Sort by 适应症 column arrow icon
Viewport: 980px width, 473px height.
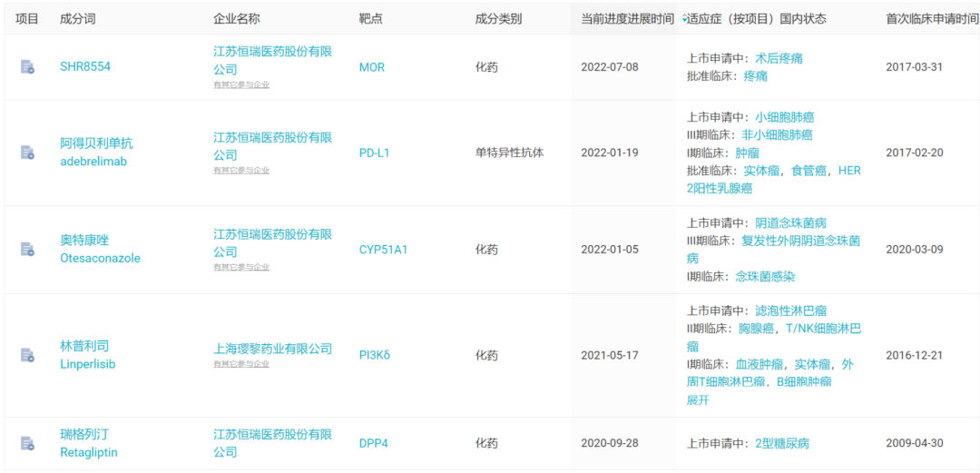tap(684, 19)
